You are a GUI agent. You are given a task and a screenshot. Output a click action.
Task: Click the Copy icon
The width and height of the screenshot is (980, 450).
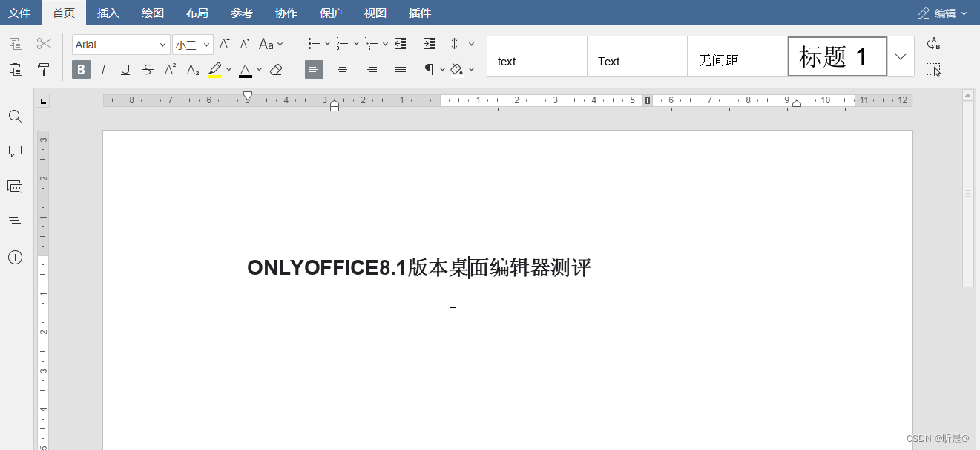(16, 44)
